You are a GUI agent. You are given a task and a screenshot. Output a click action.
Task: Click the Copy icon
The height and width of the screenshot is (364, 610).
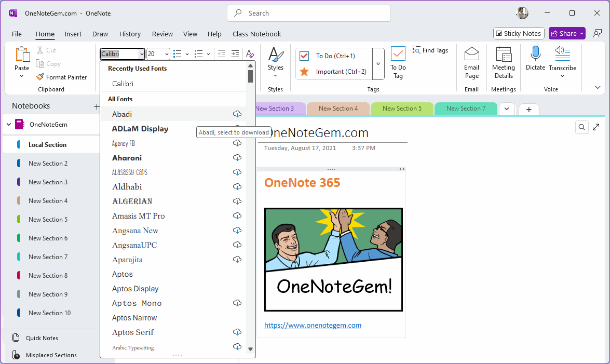(39, 63)
